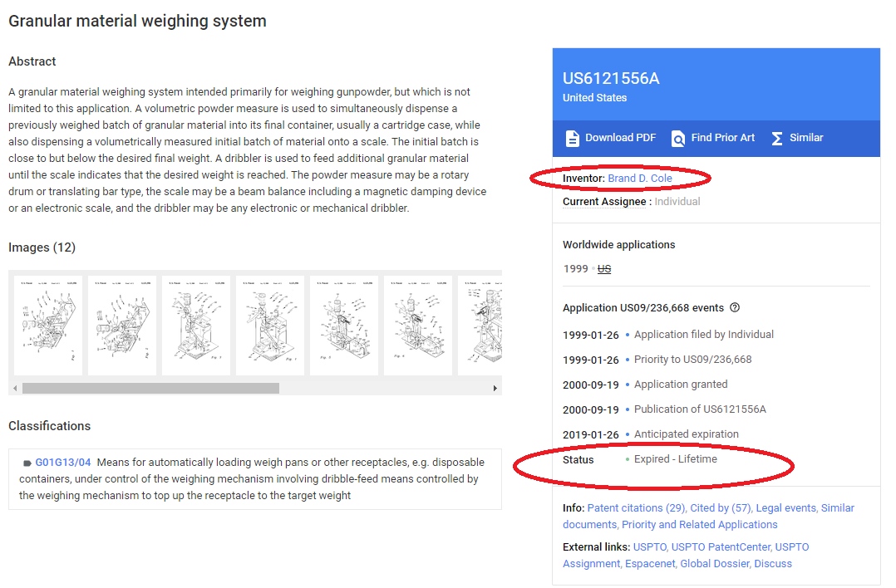
Task: Click the 'Images (12)' heading
Action: click(42, 247)
